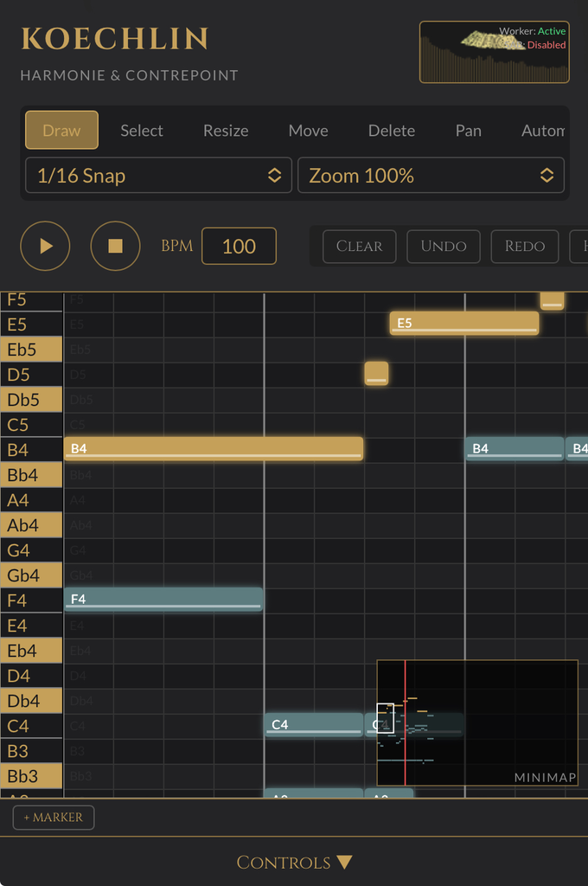Click the Clear button
588x886 pixels.
coord(359,246)
